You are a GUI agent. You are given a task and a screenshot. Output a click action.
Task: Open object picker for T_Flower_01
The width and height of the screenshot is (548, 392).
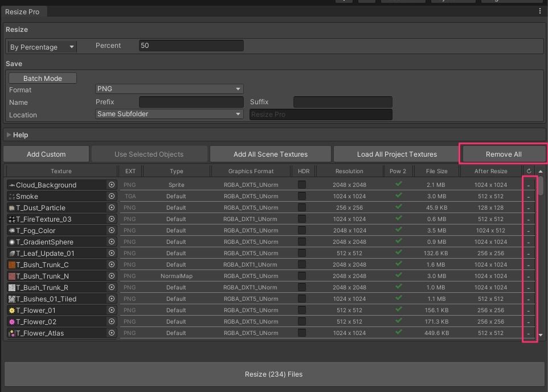[x=112, y=310]
